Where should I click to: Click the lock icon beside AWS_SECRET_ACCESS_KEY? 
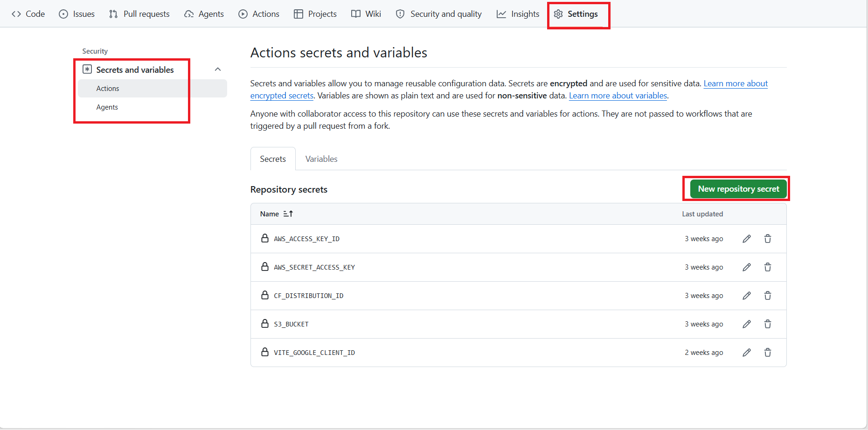[x=265, y=267]
